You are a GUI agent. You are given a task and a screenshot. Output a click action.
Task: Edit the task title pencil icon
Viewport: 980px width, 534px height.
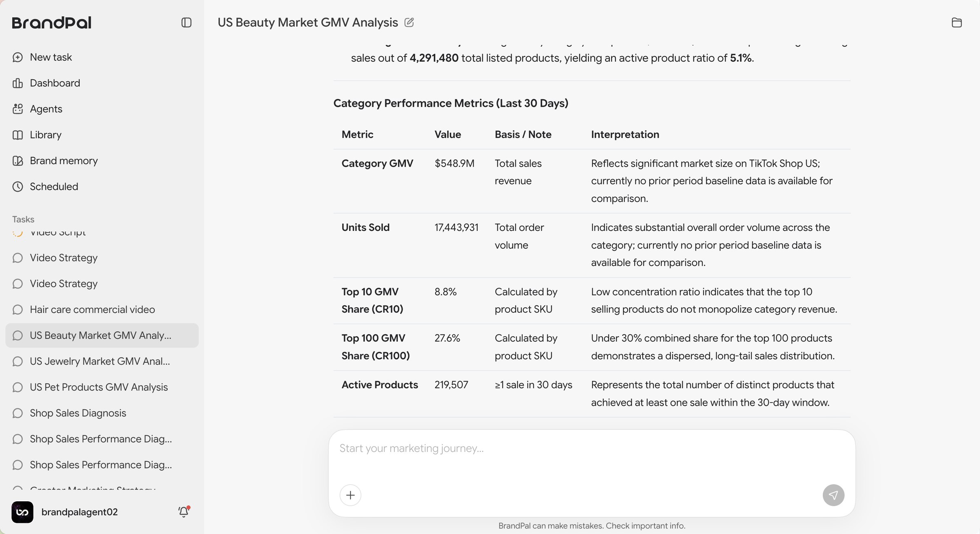coord(409,22)
